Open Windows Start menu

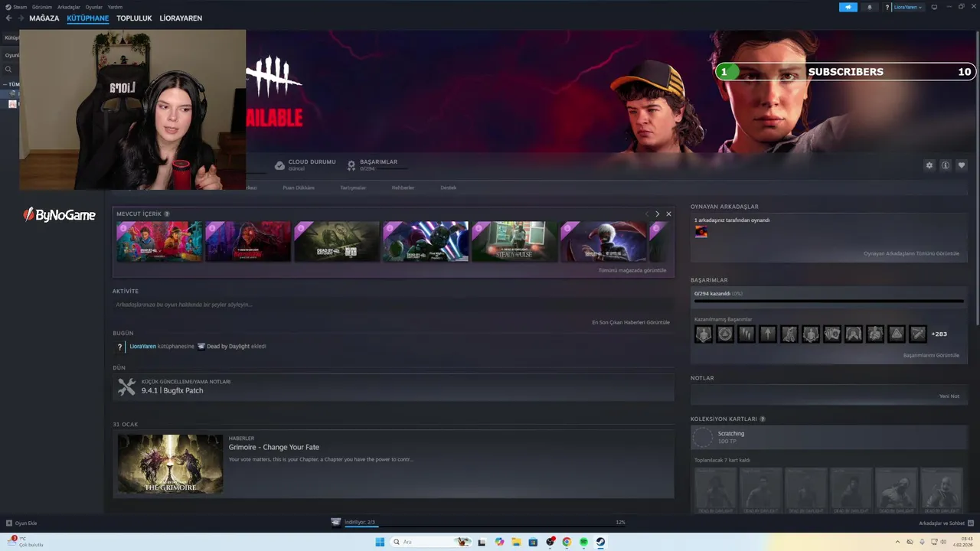click(x=380, y=542)
